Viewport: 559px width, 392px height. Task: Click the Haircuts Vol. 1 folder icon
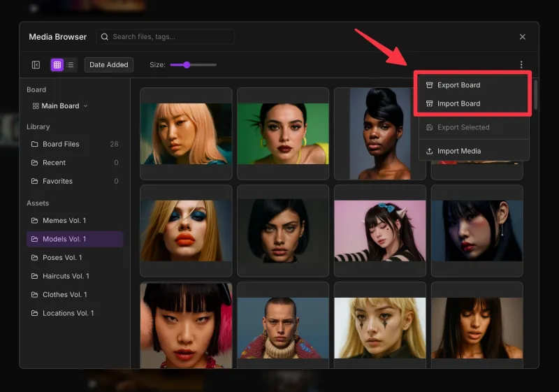point(35,276)
